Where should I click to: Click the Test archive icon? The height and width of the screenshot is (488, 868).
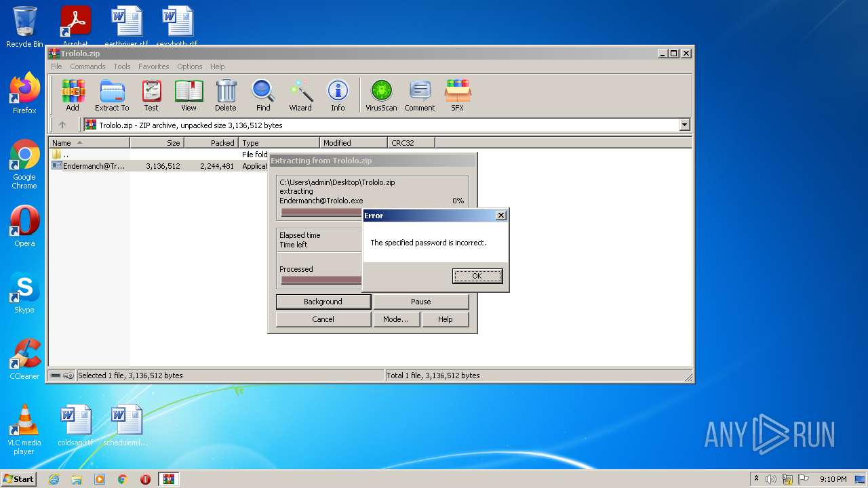(x=151, y=96)
